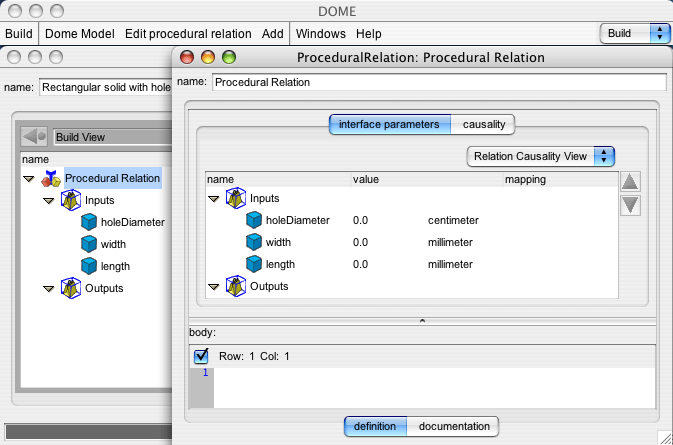
Task: Collapse Procedural Relation node in left tree
Action: pos(29,179)
